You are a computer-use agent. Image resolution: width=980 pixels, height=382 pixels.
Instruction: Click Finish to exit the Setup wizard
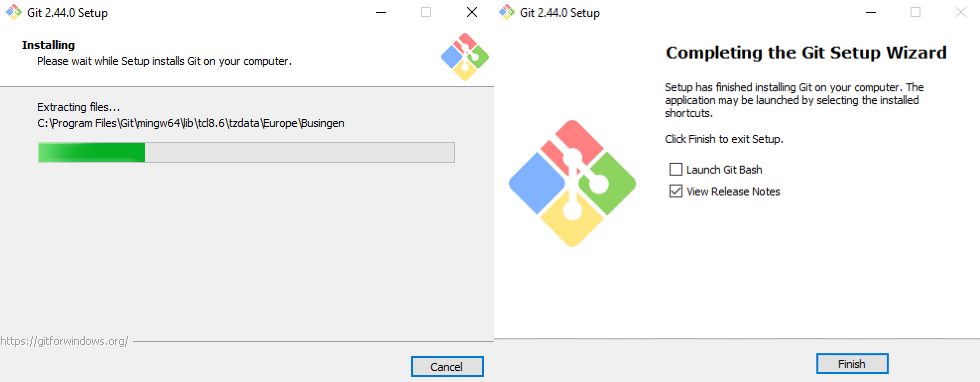852,364
